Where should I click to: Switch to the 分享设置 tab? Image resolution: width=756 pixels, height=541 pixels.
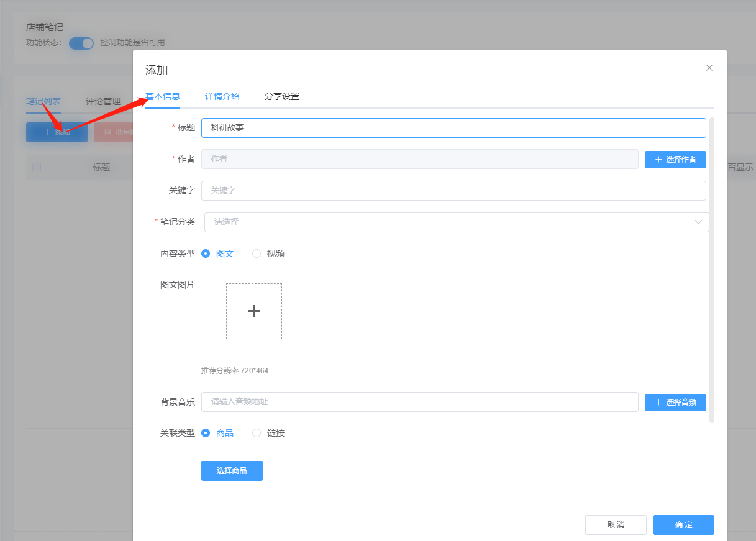click(281, 96)
